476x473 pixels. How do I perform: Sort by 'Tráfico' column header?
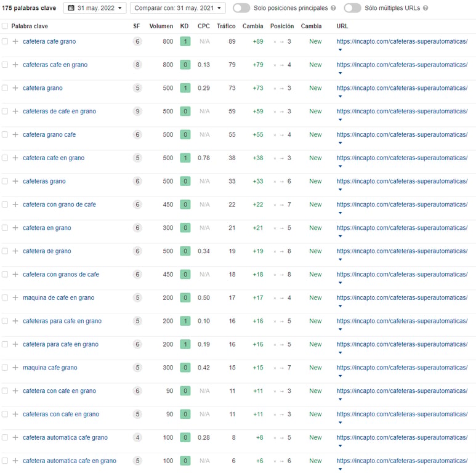226,26
